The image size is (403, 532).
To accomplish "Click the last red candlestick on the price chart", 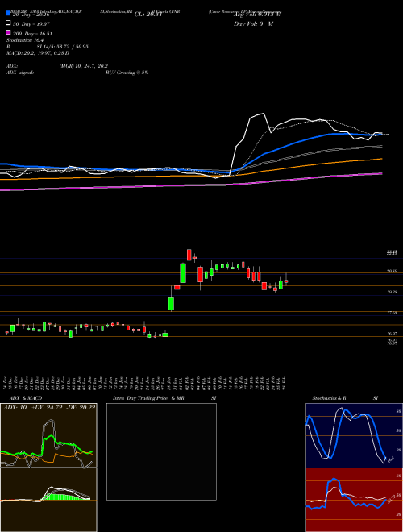I will [x=286, y=281].
